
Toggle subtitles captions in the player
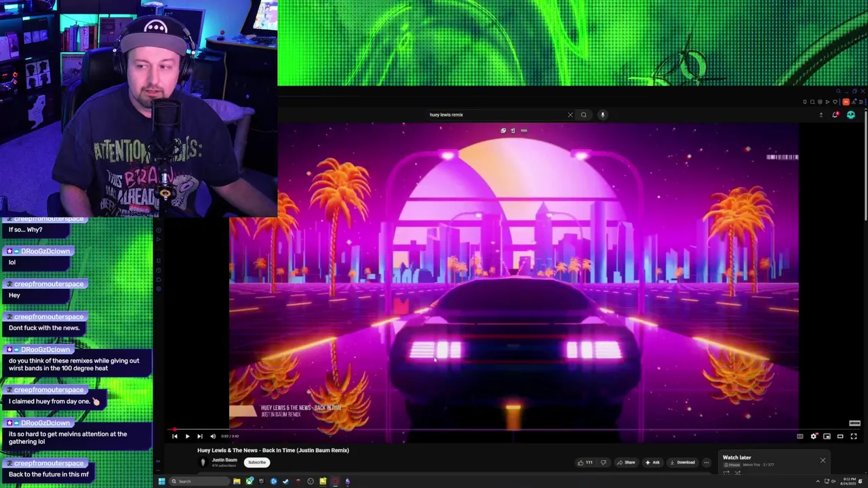click(800, 436)
